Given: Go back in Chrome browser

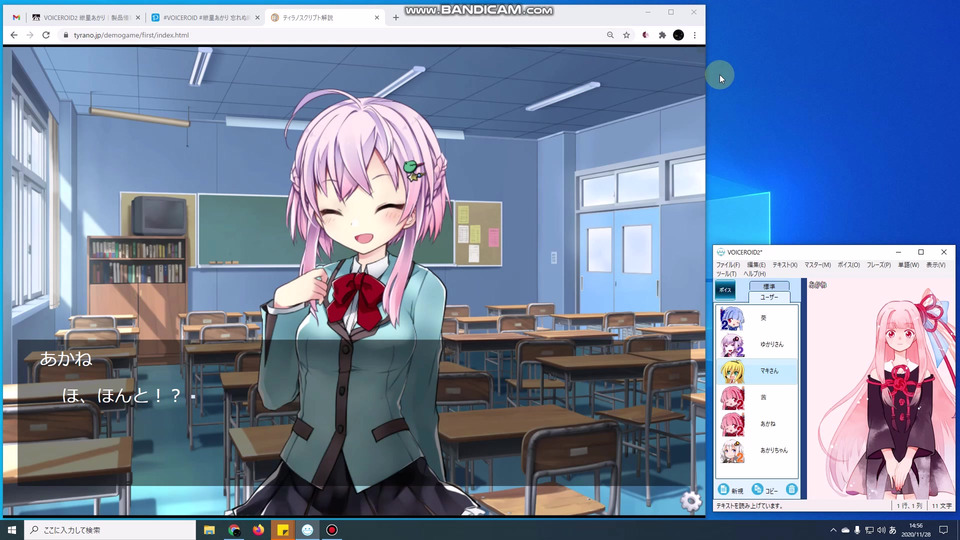Looking at the screenshot, I should tap(13, 35).
